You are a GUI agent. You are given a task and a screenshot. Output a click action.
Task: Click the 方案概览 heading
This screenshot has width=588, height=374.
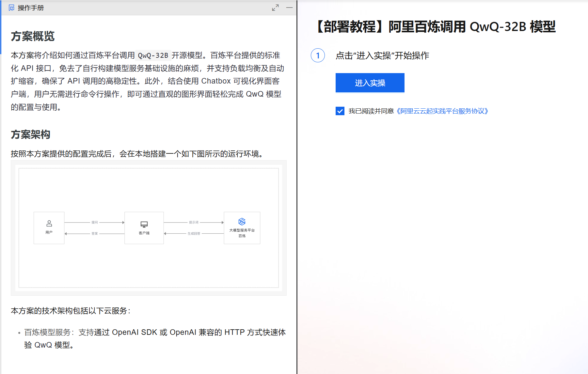click(x=33, y=36)
